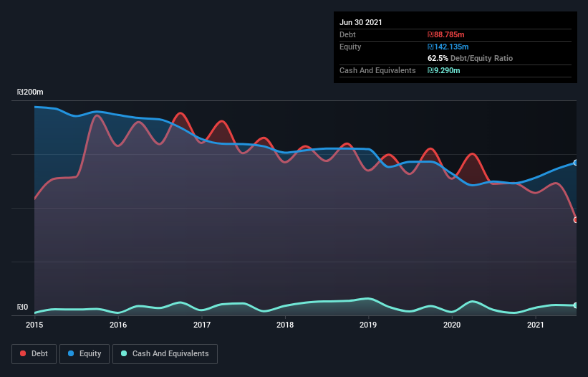
Task: Click the 62.5% Debt/Equity Ratio text
Action: point(471,58)
